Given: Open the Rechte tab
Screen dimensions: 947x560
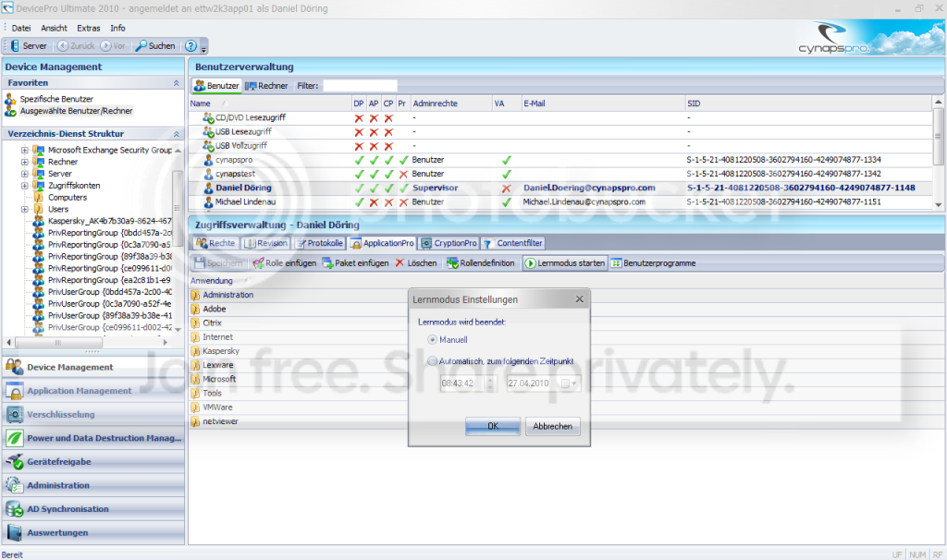Looking at the screenshot, I should point(215,243).
